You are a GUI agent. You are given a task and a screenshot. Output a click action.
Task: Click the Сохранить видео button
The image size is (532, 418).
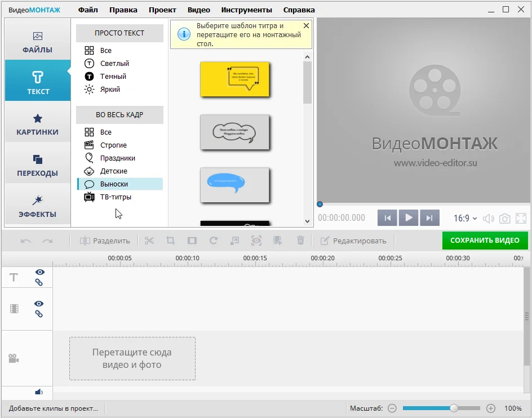485,241
